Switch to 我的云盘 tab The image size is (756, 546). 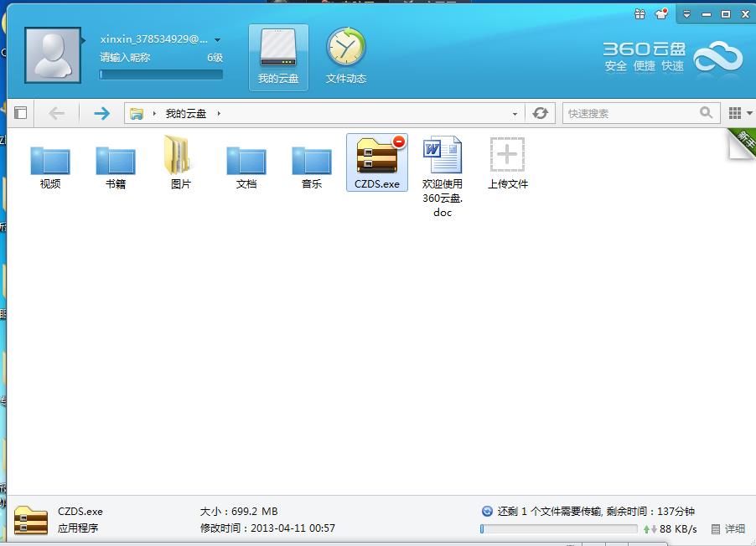[278, 57]
